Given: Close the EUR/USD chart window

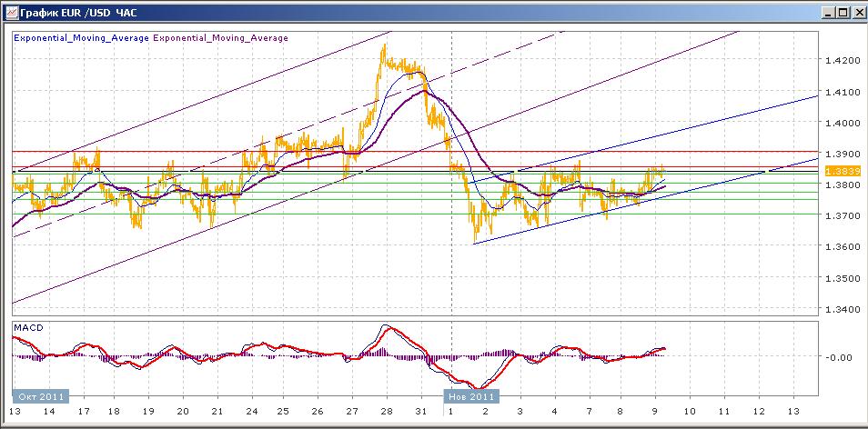Looking at the screenshot, I should pos(857,11).
